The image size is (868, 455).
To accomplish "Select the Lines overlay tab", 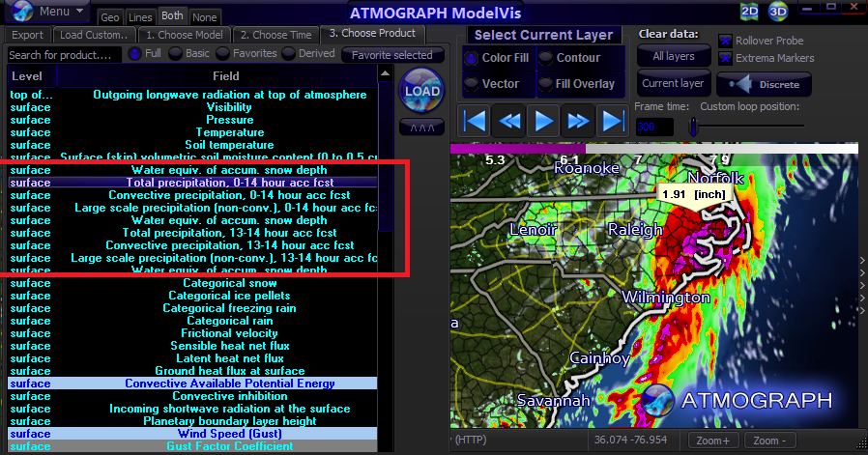I will (140, 17).
